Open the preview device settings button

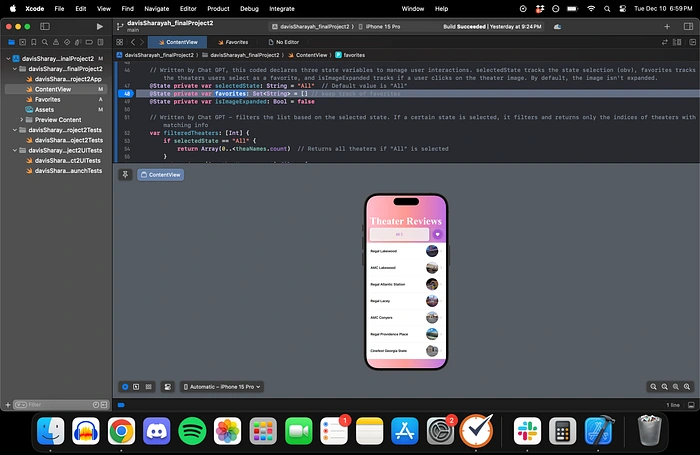point(167,385)
